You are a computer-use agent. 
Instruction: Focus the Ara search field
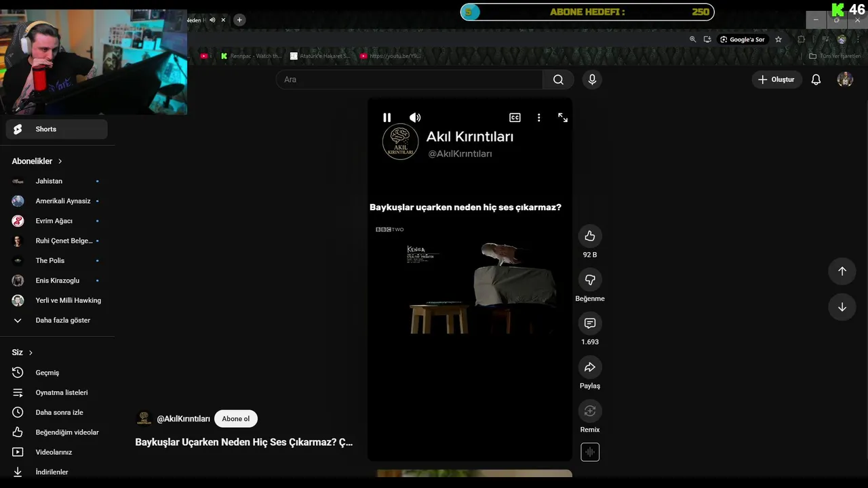409,79
